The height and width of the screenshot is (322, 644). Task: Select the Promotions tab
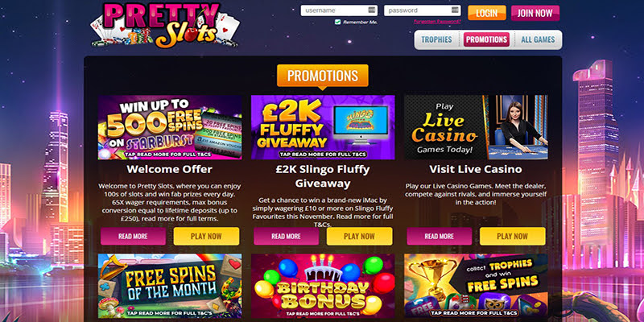click(486, 39)
